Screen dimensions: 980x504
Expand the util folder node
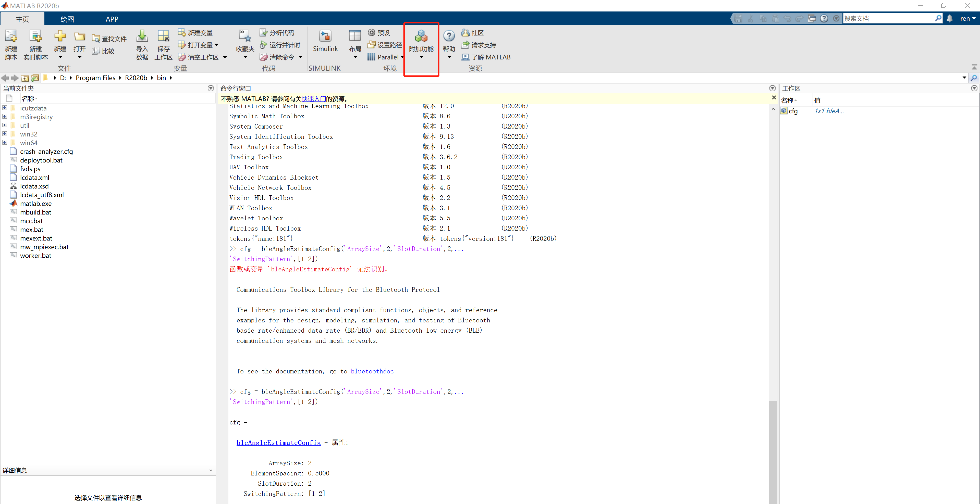[5, 125]
